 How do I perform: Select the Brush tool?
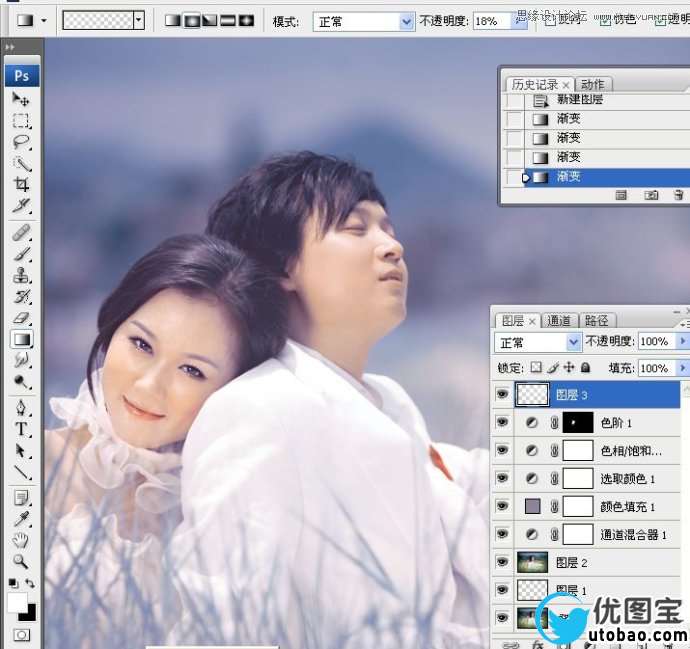(x=21, y=254)
